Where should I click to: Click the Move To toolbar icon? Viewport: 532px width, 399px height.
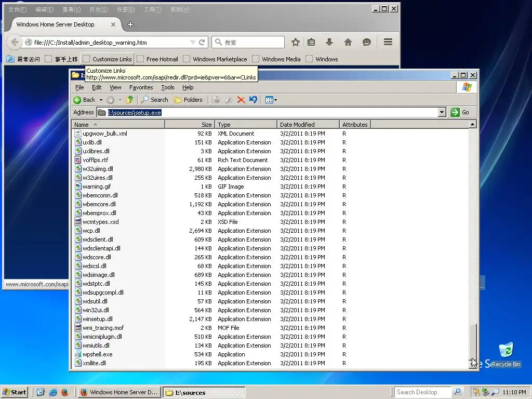point(216,100)
